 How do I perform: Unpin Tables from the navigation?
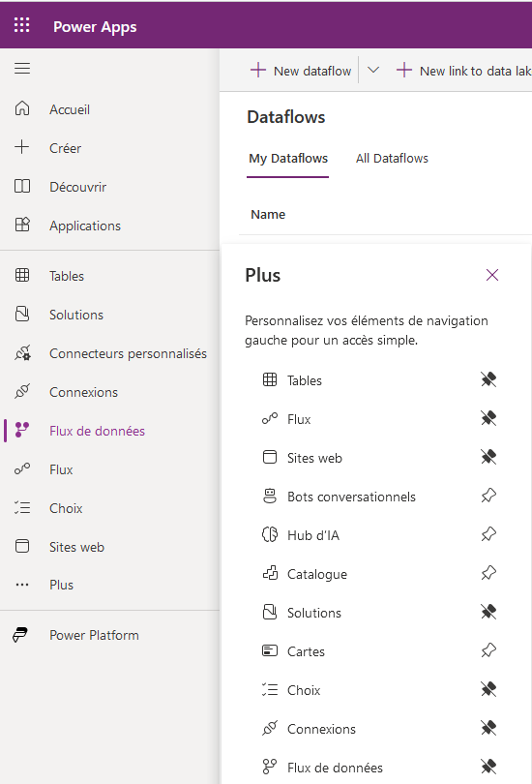point(488,379)
